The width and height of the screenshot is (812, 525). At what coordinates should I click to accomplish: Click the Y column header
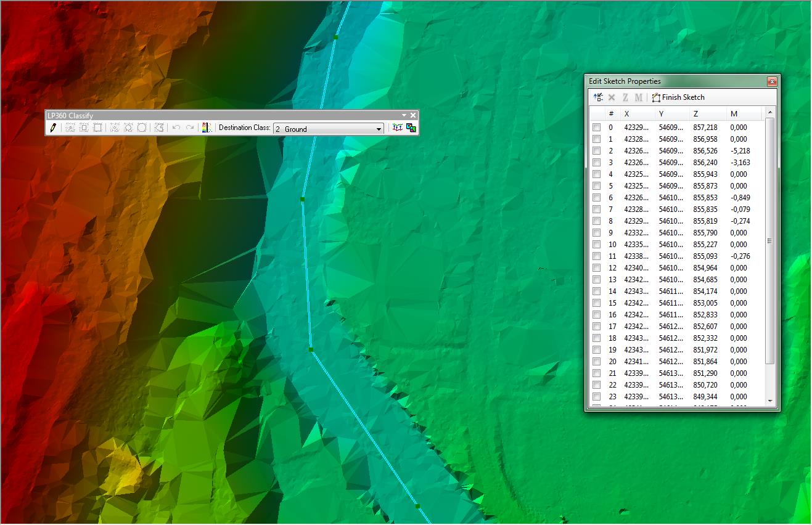tap(672, 113)
